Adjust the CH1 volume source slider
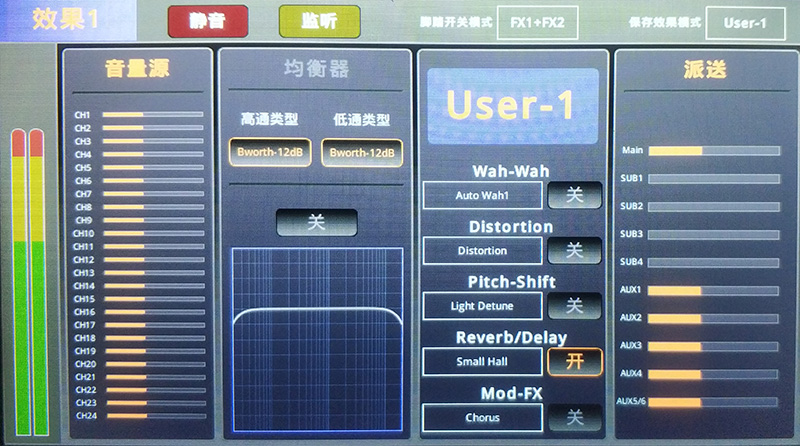 pos(152,115)
